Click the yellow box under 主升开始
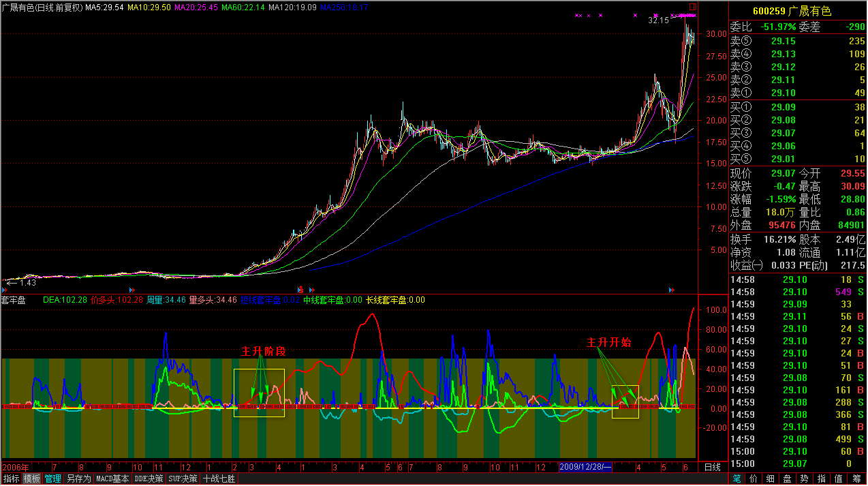 (x=625, y=401)
